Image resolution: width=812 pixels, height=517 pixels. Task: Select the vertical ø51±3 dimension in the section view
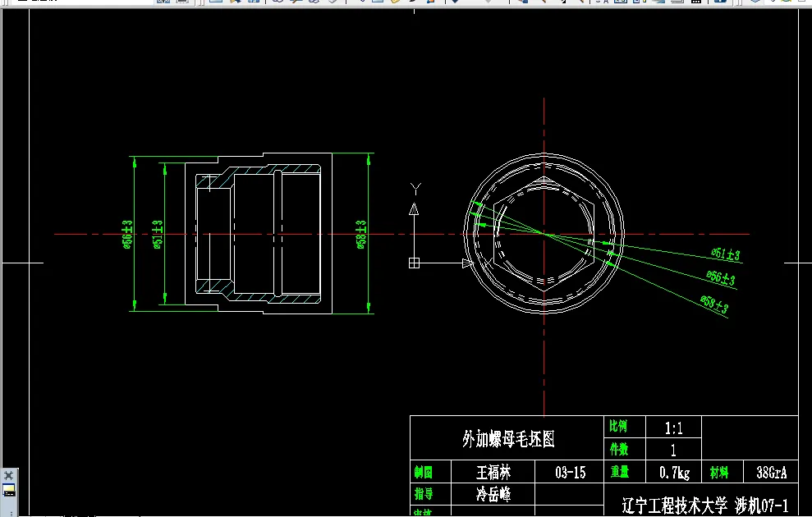[x=158, y=235]
